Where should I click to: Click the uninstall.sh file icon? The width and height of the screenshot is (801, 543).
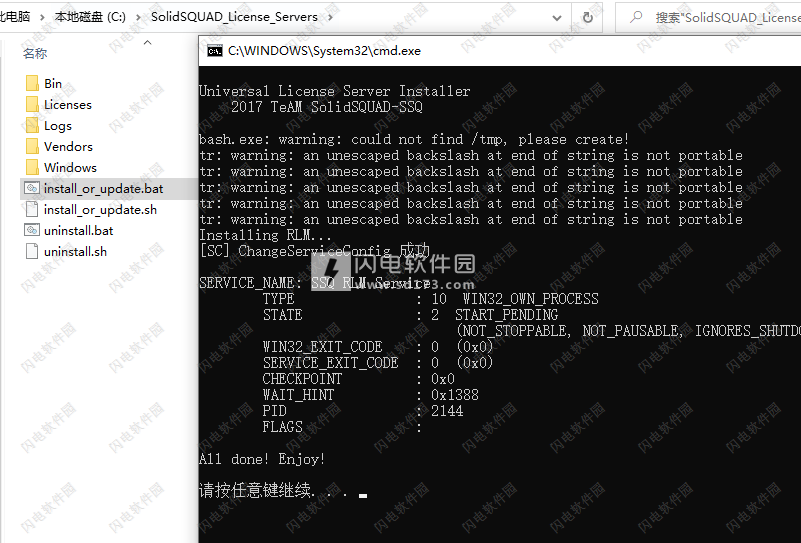[32, 251]
